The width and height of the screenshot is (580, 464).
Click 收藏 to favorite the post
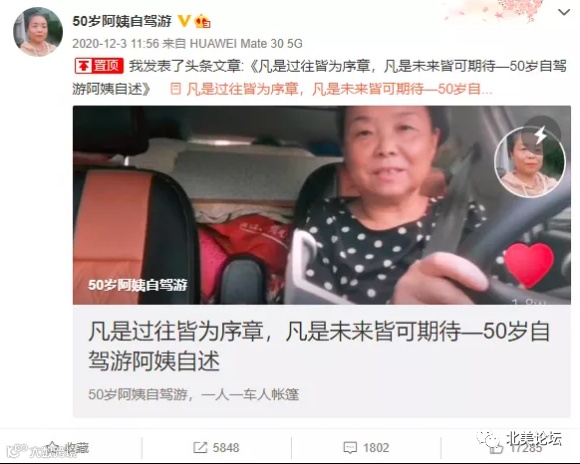68,448
